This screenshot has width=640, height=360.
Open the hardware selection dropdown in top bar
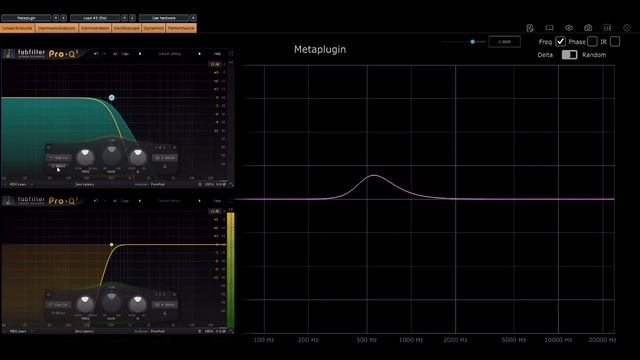coord(164,18)
